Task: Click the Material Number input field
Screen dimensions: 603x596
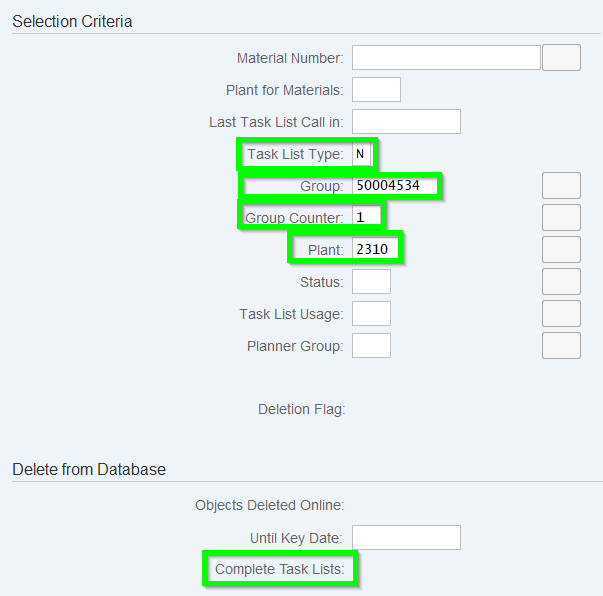Action: (446, 58)
